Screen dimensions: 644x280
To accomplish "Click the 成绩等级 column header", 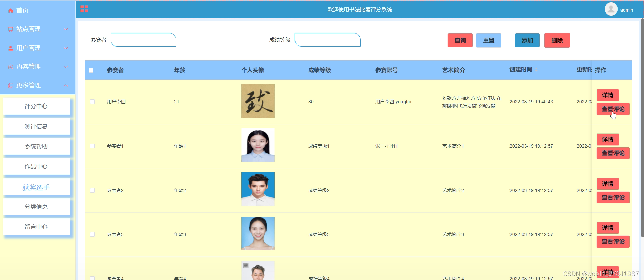I will pos(319,70).
